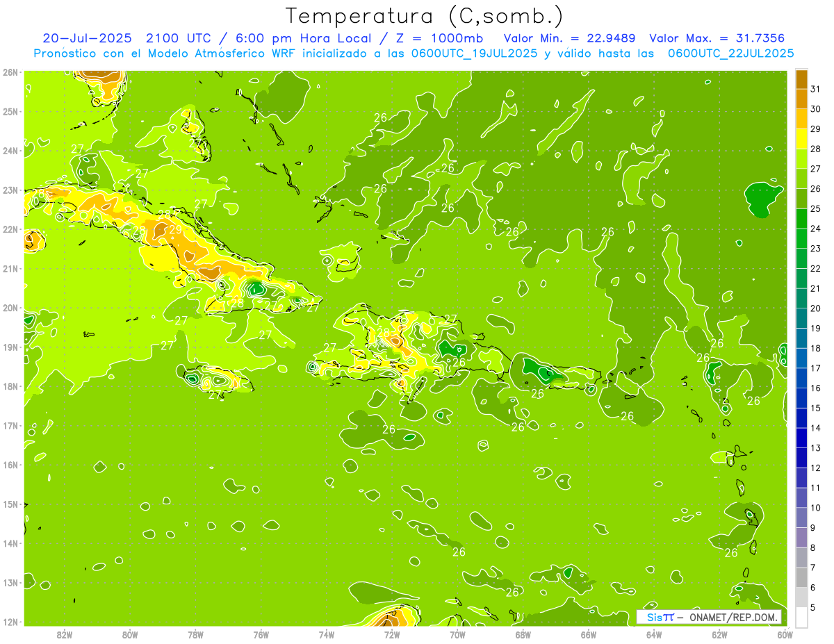Click the '26N' latitude axis label
Viewport: 834px width, 644px height.
click(10, 72)
